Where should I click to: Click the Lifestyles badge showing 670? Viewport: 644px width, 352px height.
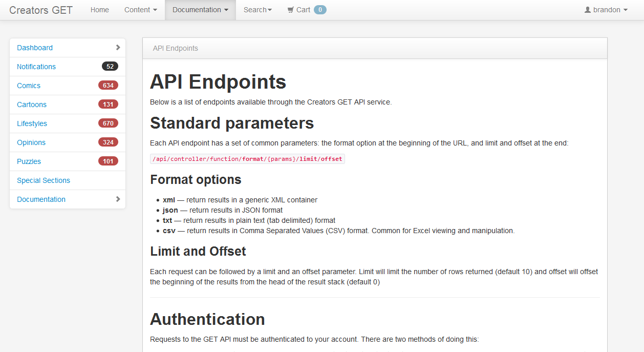(x=108, y=123)
